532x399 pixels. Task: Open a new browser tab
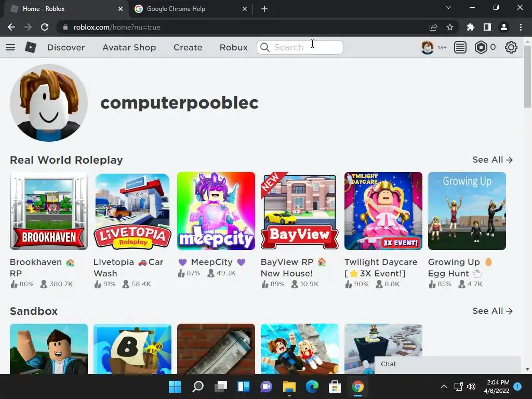[264, 9]
